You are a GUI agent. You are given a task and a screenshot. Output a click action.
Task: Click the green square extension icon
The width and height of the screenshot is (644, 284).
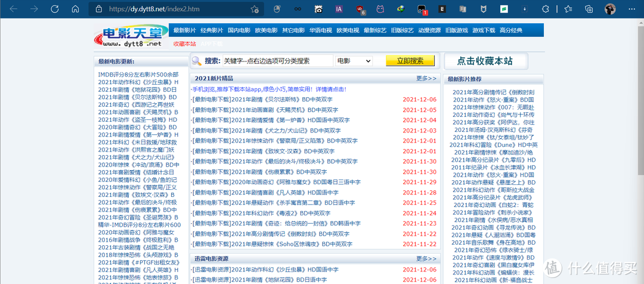(x=503, y=8)
